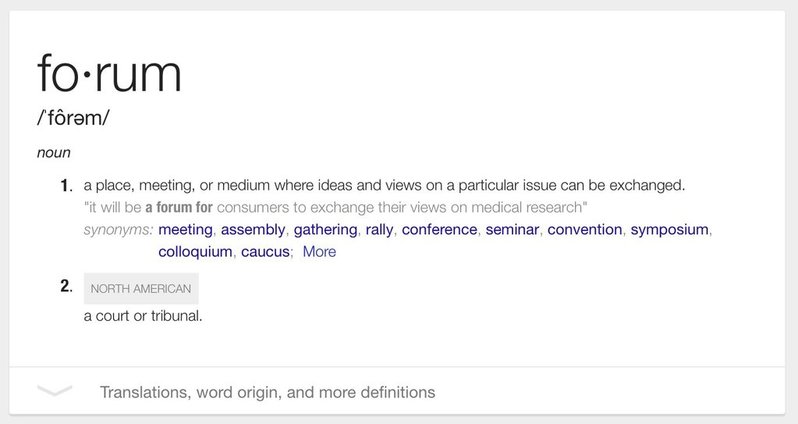
Task: Open the synonym link gathering
Action: point(325,230)
